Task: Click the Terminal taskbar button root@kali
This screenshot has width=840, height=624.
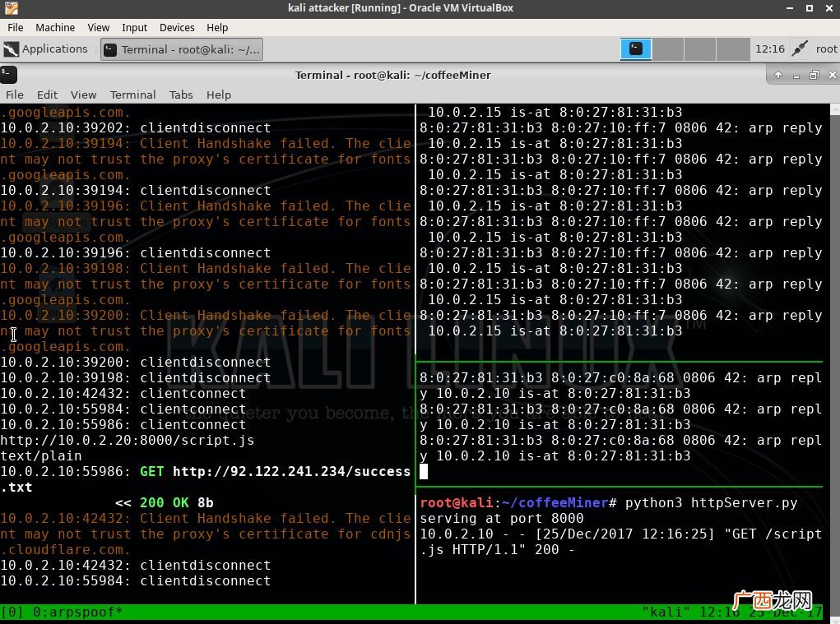Action: coord(182,50)
